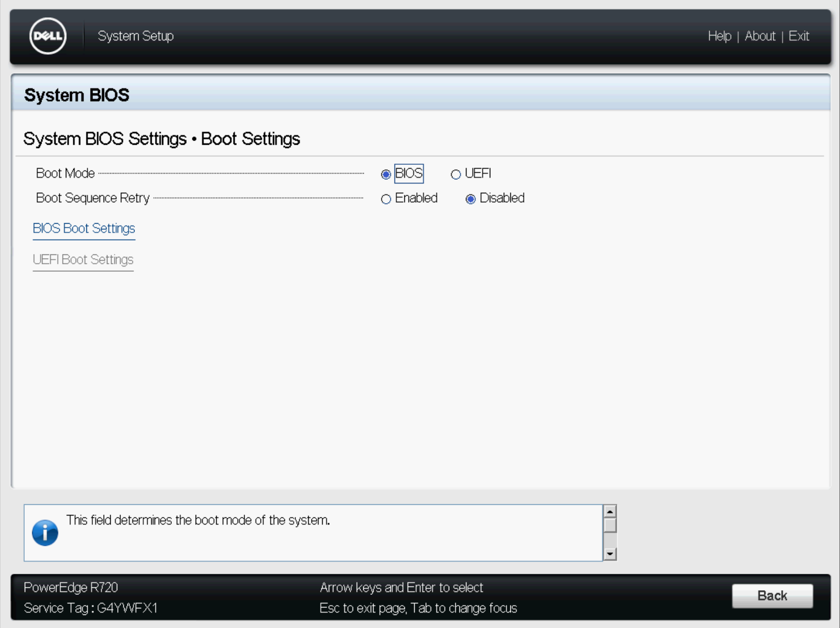Set Boot Sequence Retry to Disabled
This screenshot has height=628, width=840.
click(x=471, y=199)
